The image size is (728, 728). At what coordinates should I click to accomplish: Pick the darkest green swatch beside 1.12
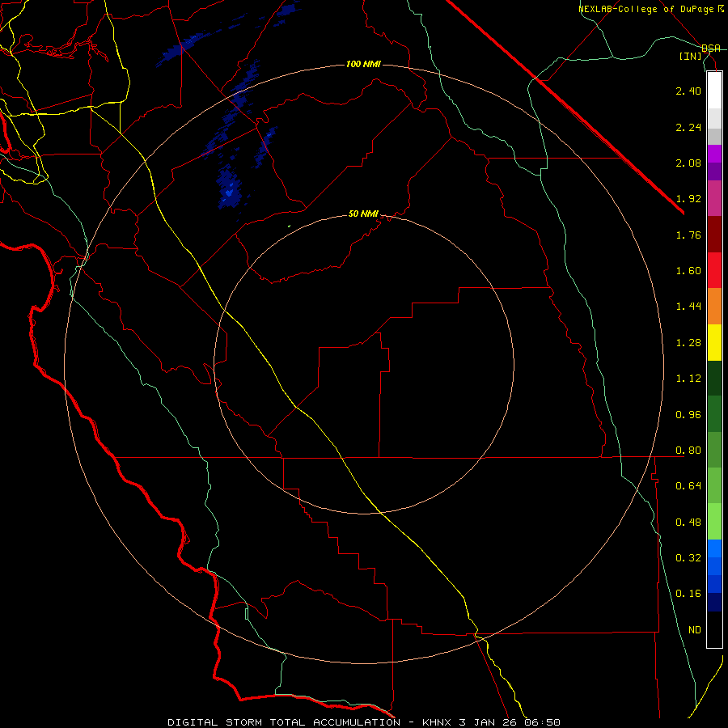coord(714,379)
